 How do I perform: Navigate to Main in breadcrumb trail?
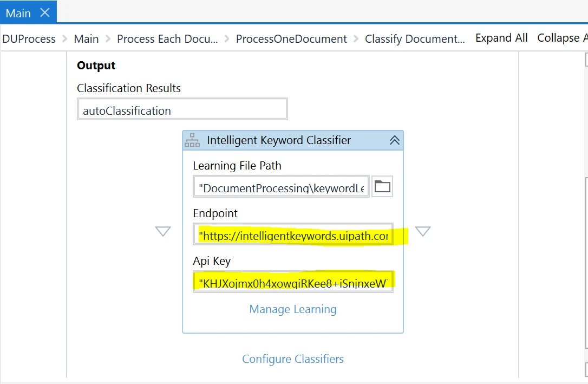tap(86, 38)
